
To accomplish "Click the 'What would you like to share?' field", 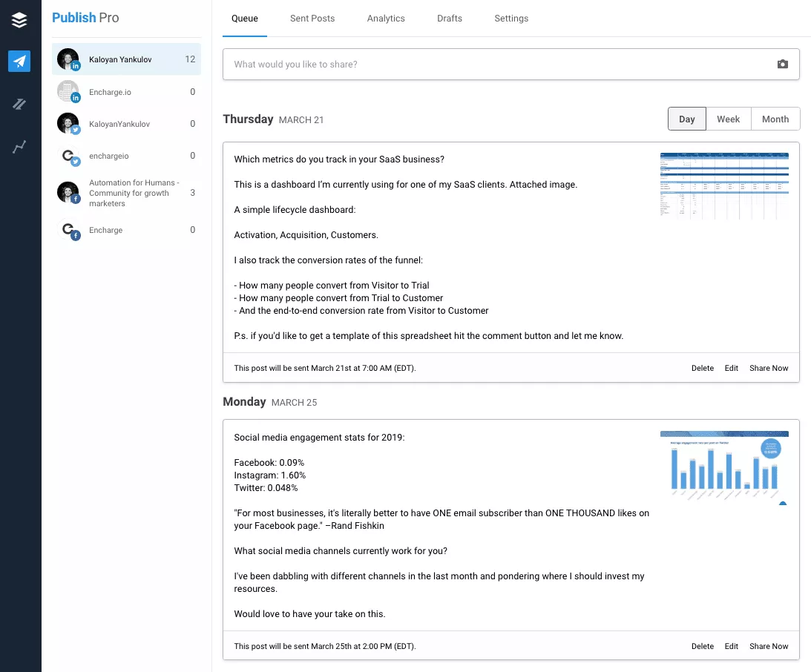I will tap(497, 65).
